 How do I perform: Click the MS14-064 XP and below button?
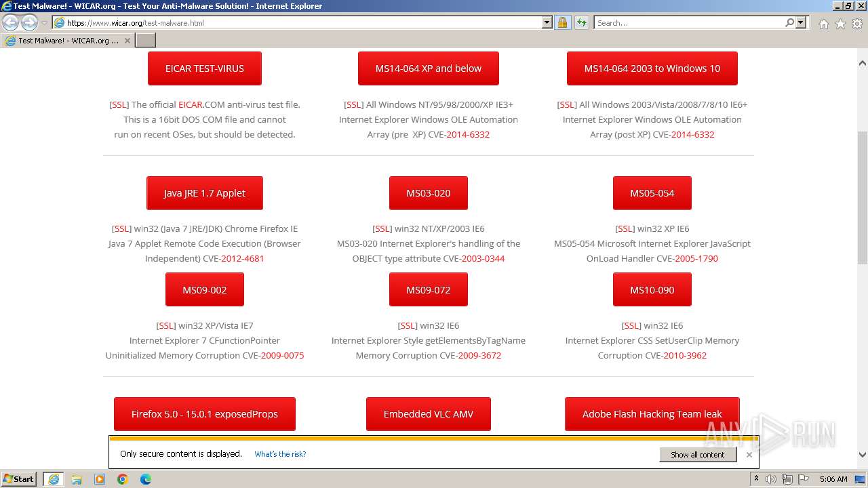(x=428, y=68)
